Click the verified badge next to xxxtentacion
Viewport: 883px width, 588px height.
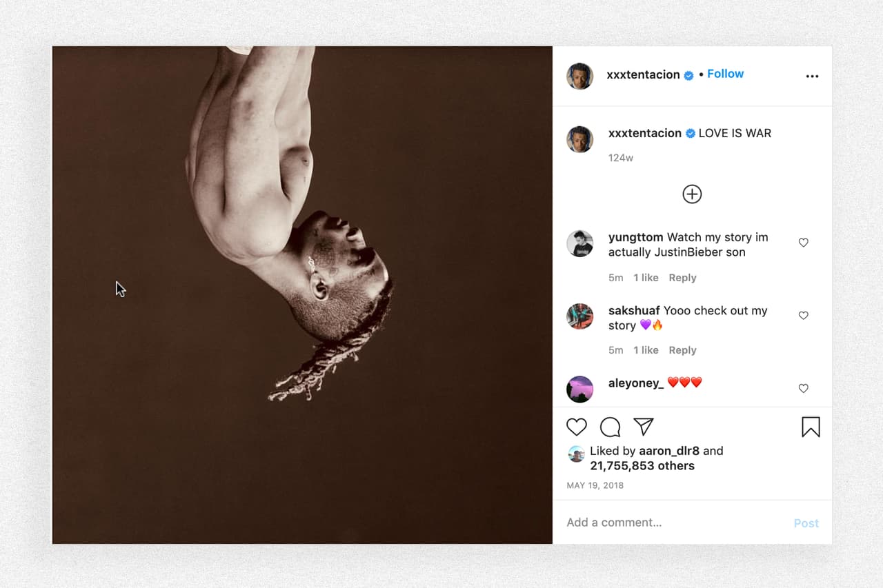(687, 76)
